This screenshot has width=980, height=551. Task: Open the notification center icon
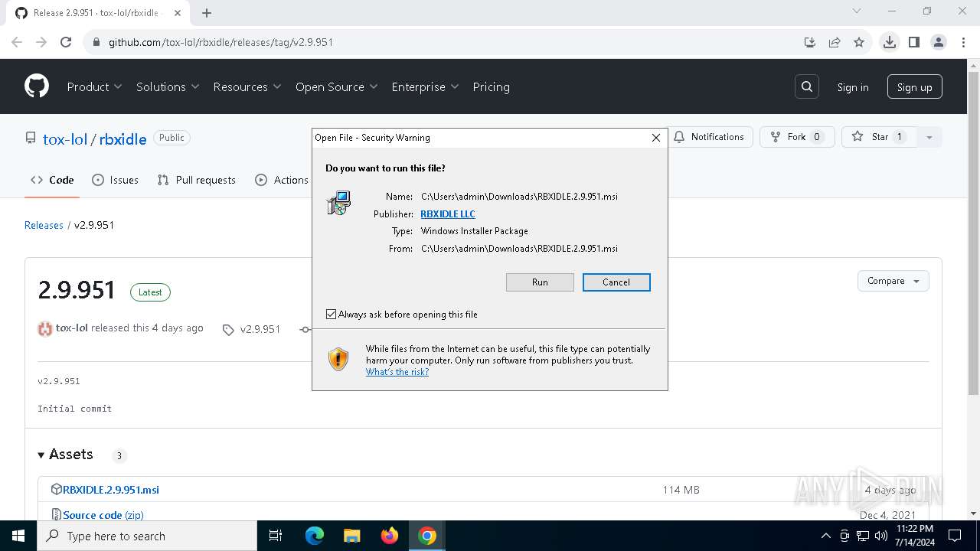pyautogui.click(x=955, y=536)
